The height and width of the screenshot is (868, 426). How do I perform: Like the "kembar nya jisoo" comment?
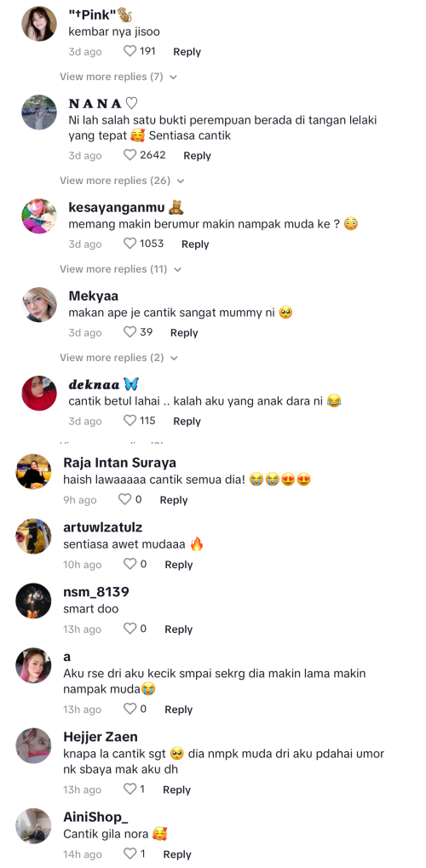tap(130, 51)
